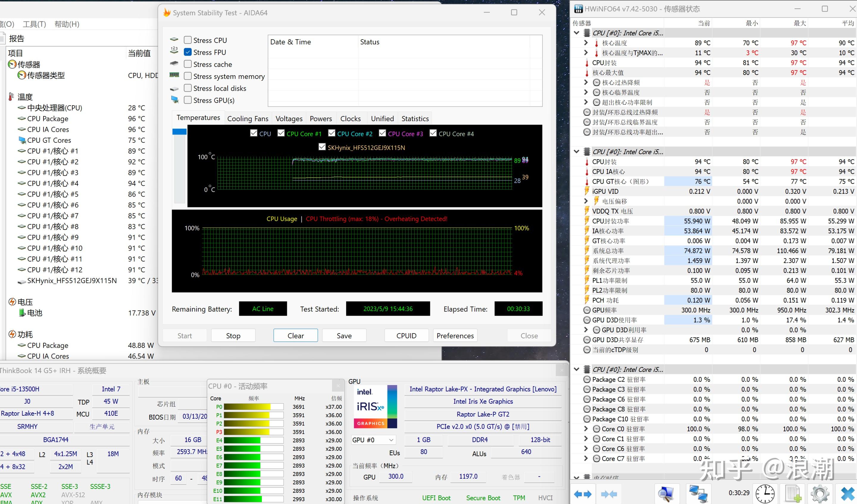Enable the Stress CPU checkbox

click(x=187, y=40)
